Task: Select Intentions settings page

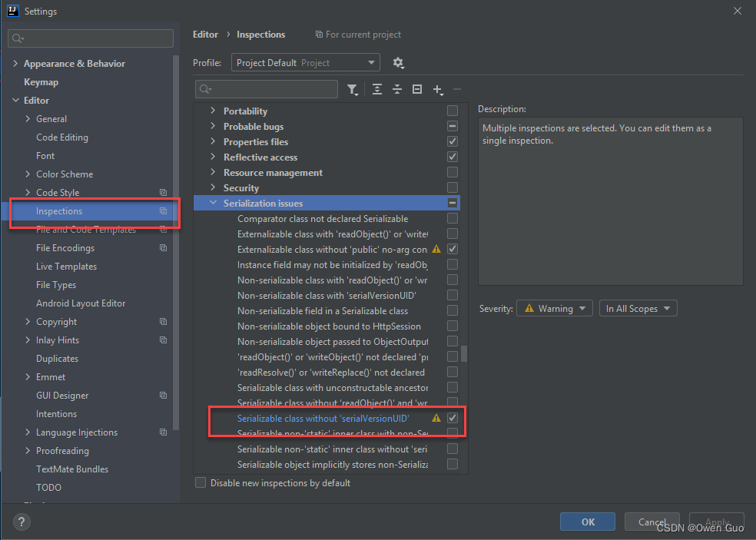Action: tap(56, 414)
